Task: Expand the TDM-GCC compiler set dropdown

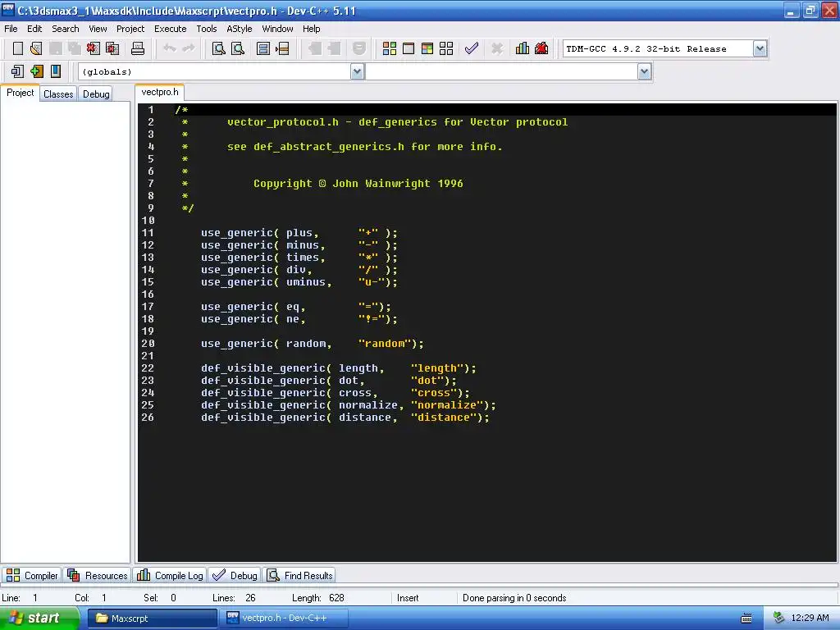Action: coord(760,48)
